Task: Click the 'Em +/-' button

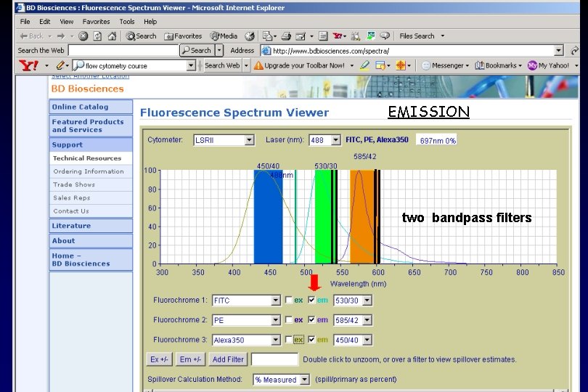Action: [x=190, y=359]
